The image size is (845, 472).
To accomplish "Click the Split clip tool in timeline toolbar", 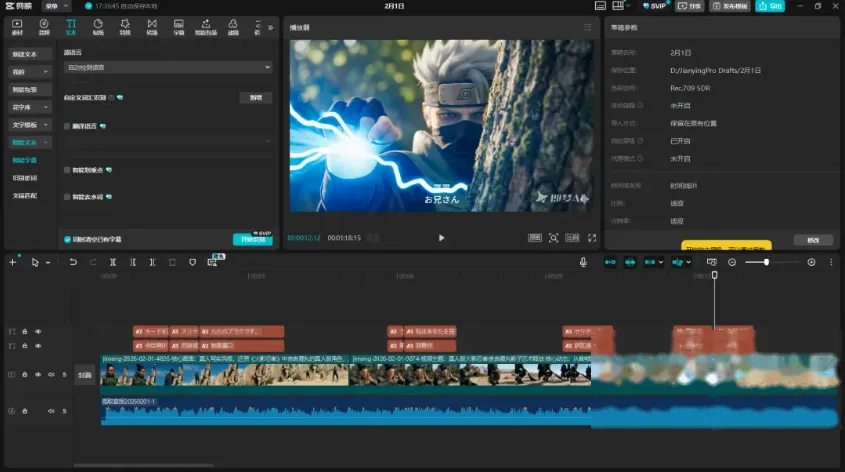I will 113,262.
